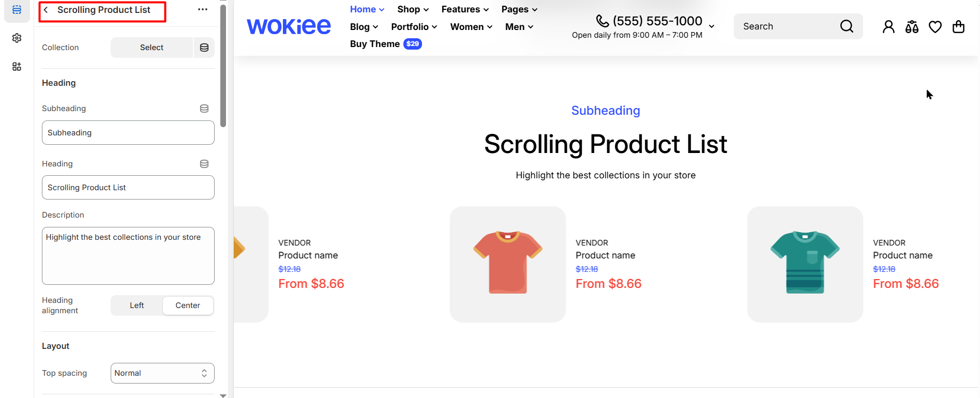Click the three-dots more actions icon
This screenshot has height=398, width=980.
tap(203, 10)
